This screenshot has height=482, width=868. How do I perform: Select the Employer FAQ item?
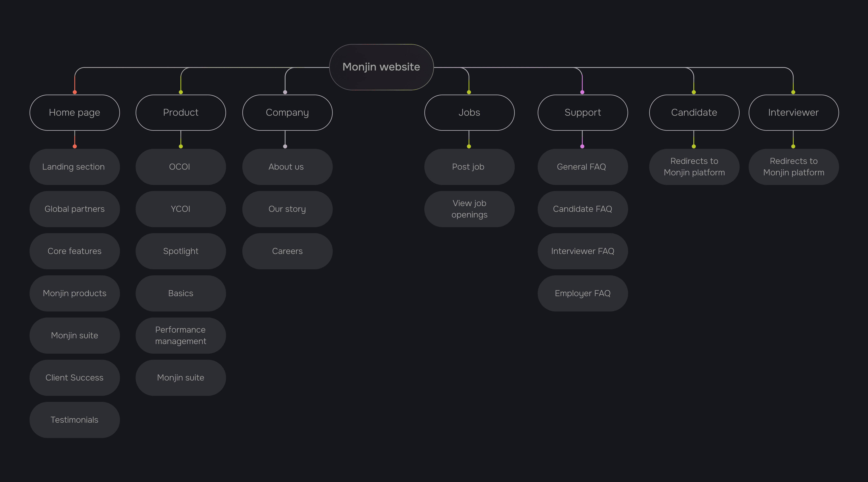point(583,293)
